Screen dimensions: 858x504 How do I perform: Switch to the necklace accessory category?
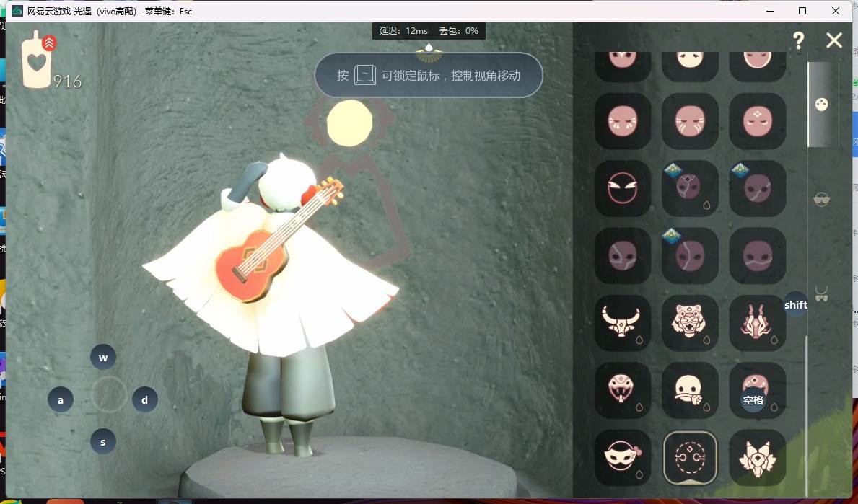821,293
